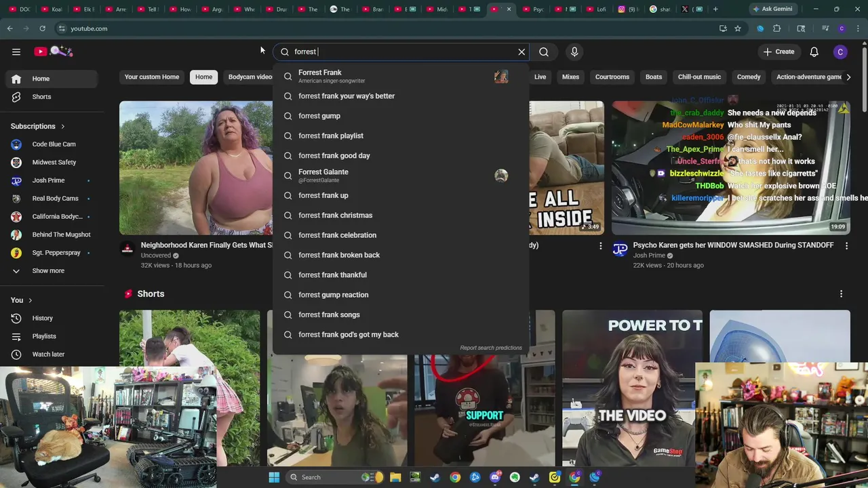Viewport: 868px width, 488px height.
Task: Choose suggestion forrest frank god's got my back
Action: coord(400,335)
